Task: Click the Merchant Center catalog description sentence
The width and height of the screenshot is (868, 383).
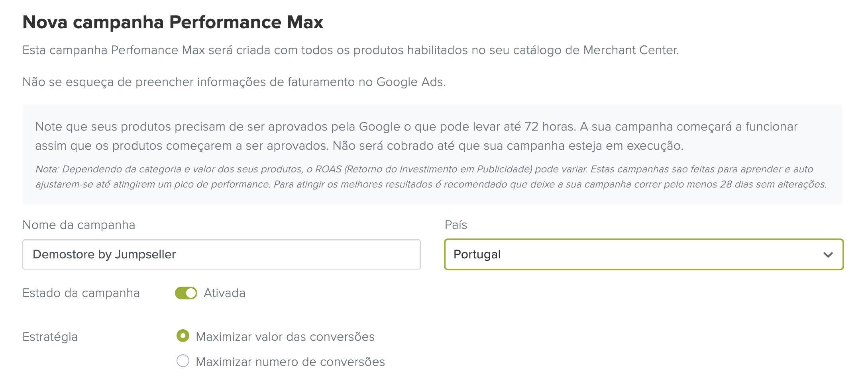Action: (351, 50)
